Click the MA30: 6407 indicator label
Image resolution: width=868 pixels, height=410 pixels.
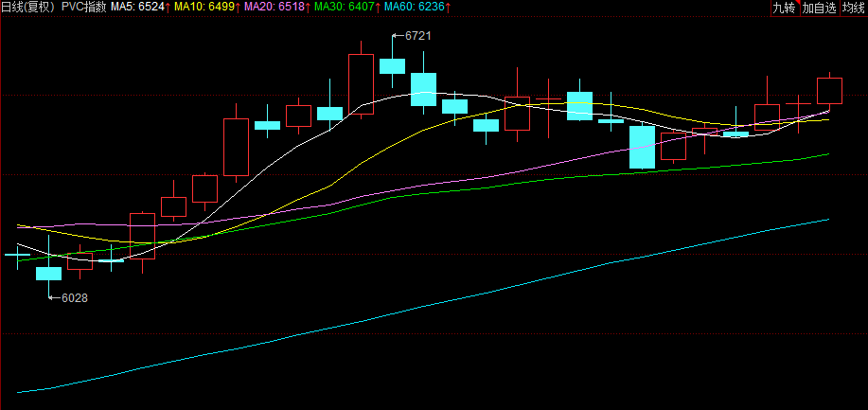(x=346, y=8)
